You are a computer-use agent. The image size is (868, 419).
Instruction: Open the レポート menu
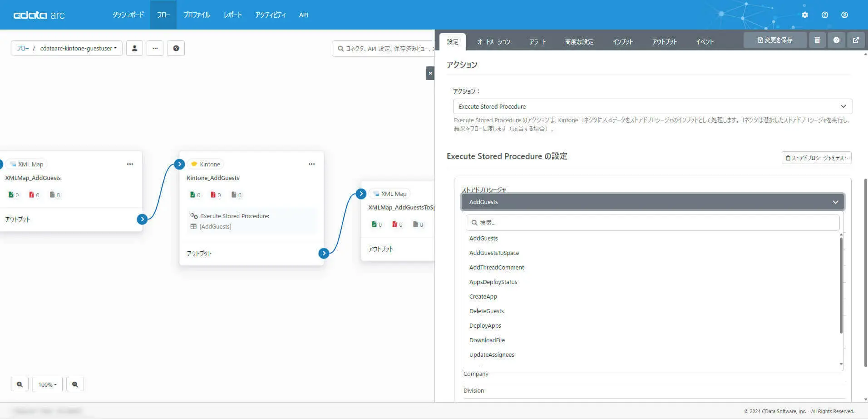(232, 15)
